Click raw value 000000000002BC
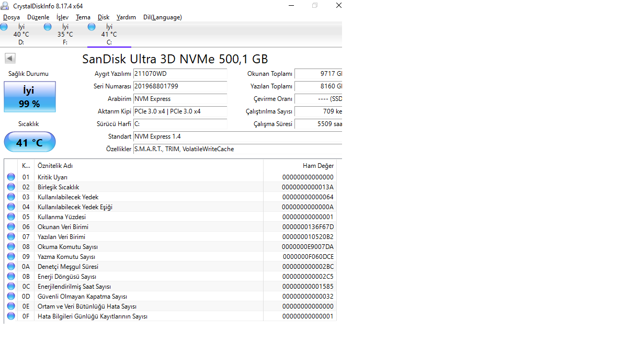This screenshot has height=364, width=625. point(308,267)
